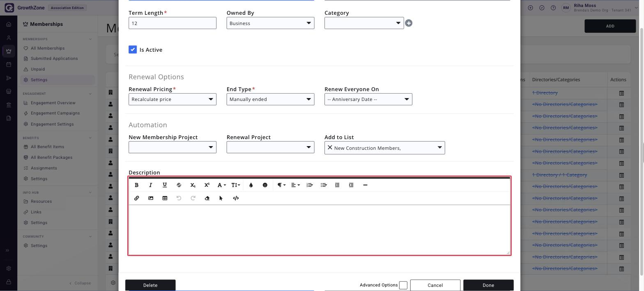Open the End Type dropdown
Viewport: 644px width, 291px height.
(270, 99)
